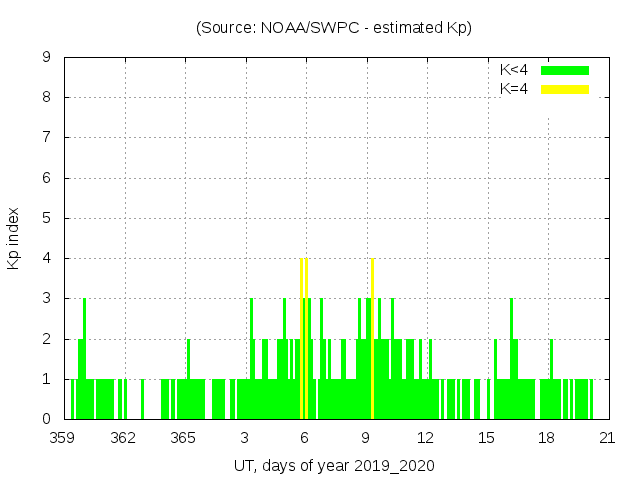Click the x-axis tick label 365
The width and height of the screenshot is (640, 480).
pos(184,438)
